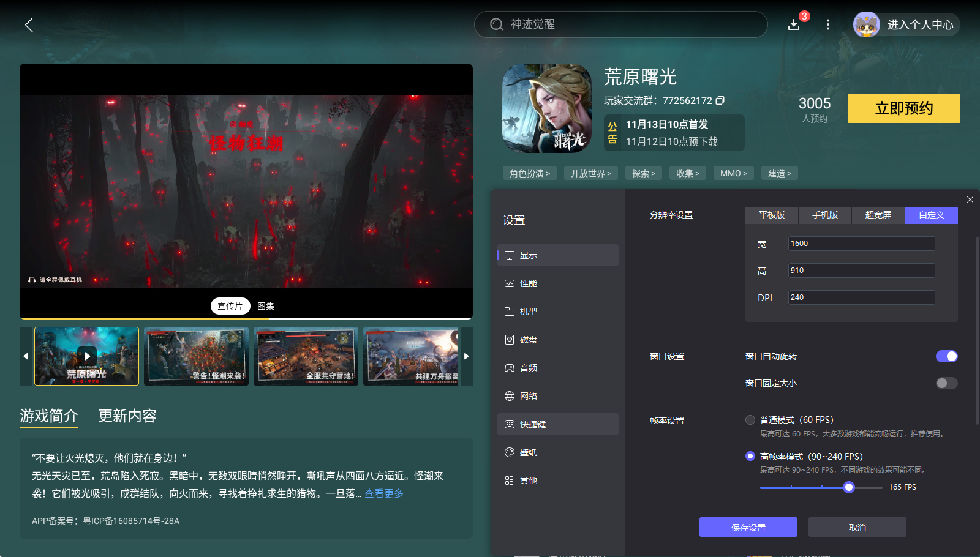Select 普通模式 (60 FPS) radio
Image resolution: width=980 pixels, height=557 pixels.
point(750,420)
